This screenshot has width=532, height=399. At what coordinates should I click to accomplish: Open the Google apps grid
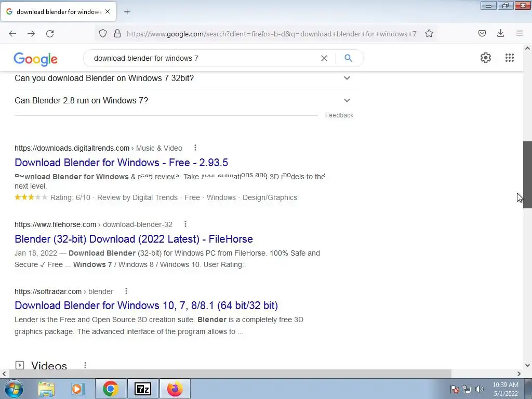point(509,58)
